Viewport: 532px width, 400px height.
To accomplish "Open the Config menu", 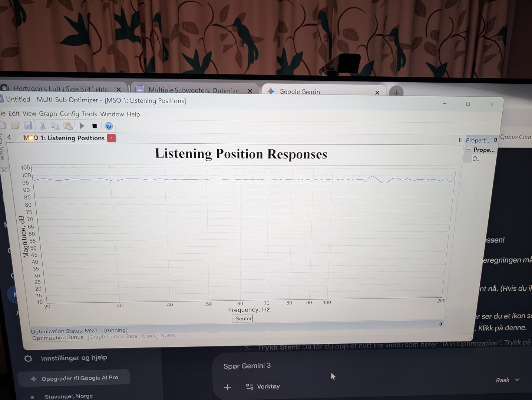I will point(69,114).
